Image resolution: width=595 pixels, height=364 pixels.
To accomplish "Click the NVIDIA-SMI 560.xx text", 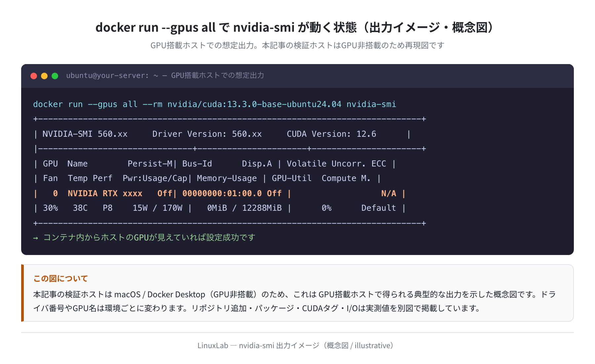I will (85, 134).
